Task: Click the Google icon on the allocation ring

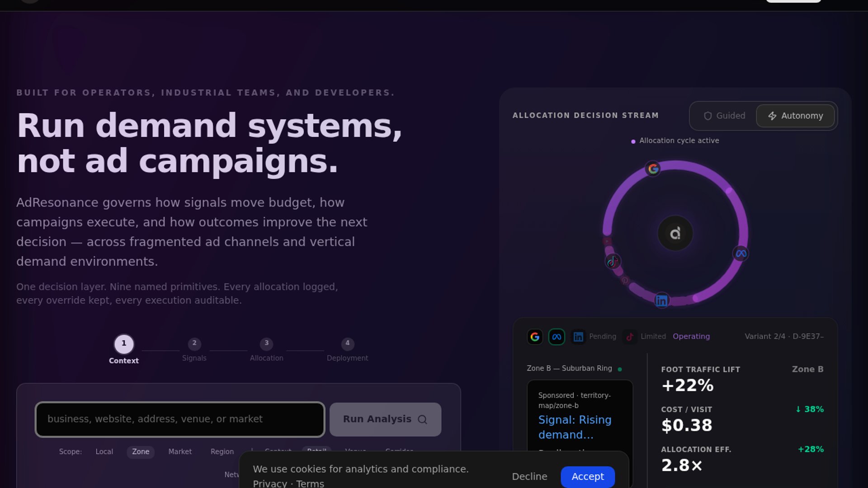Action: click(x=653, y=169)
